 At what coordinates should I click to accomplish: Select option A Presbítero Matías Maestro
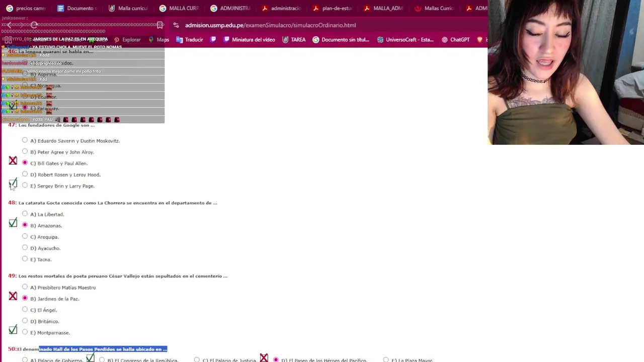(25, 287)
